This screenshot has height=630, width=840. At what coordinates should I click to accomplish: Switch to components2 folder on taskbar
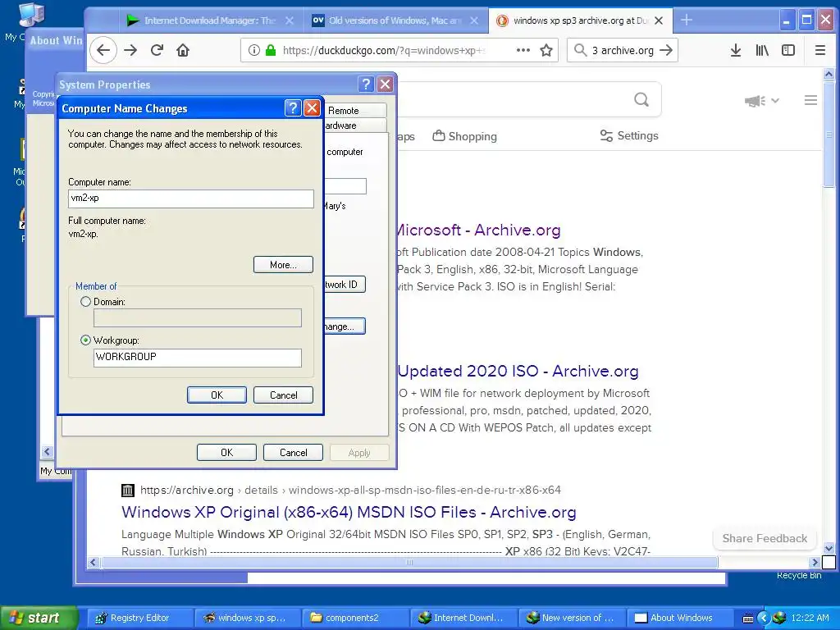tap(354, 618)
